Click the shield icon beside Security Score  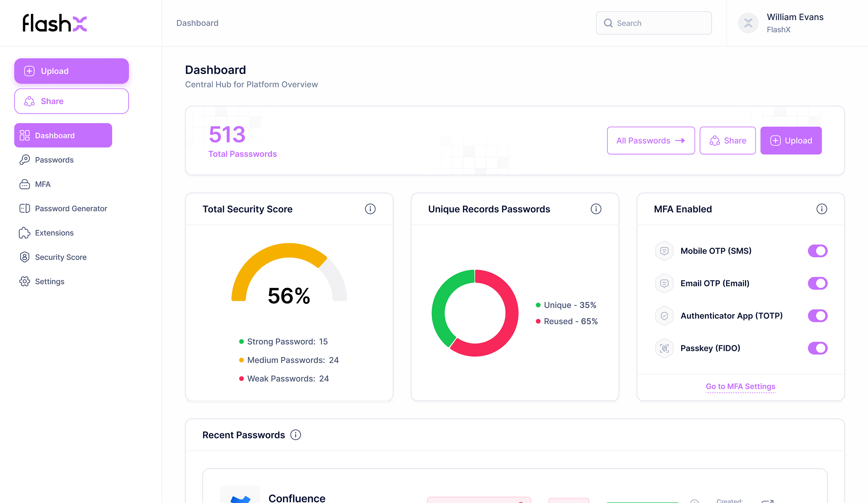(x=25, y=257)
